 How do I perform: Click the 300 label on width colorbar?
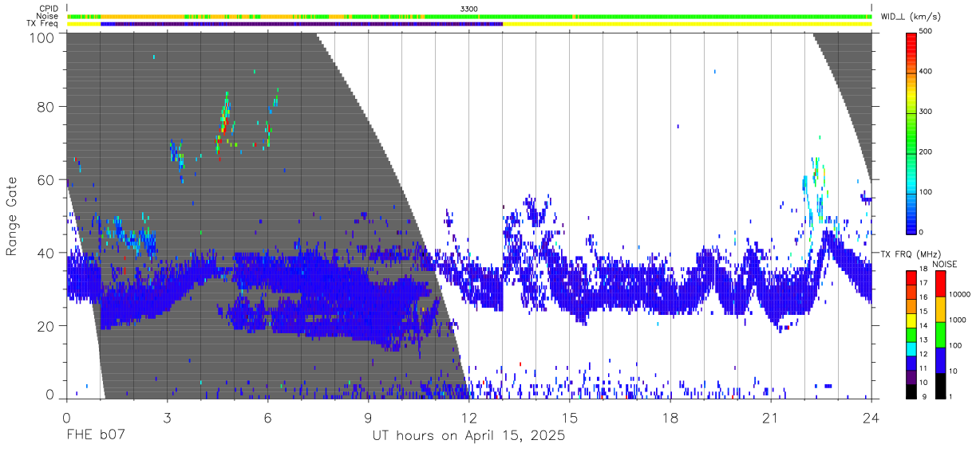pos(926,112)
